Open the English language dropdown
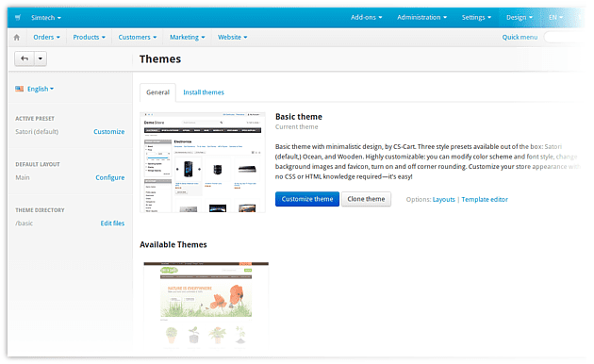Viewport: 594px width, 364px height. (41, 89)
